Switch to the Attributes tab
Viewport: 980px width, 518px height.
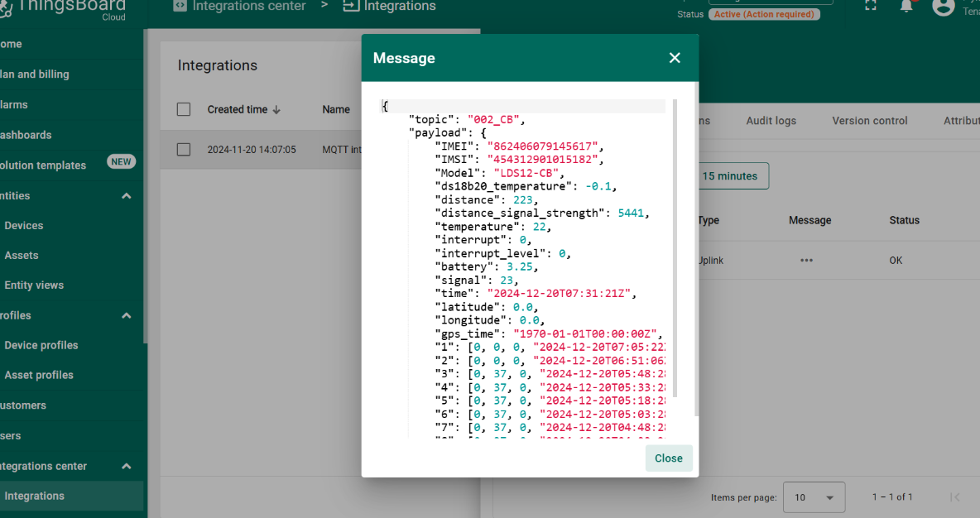(x=961, y=121)
